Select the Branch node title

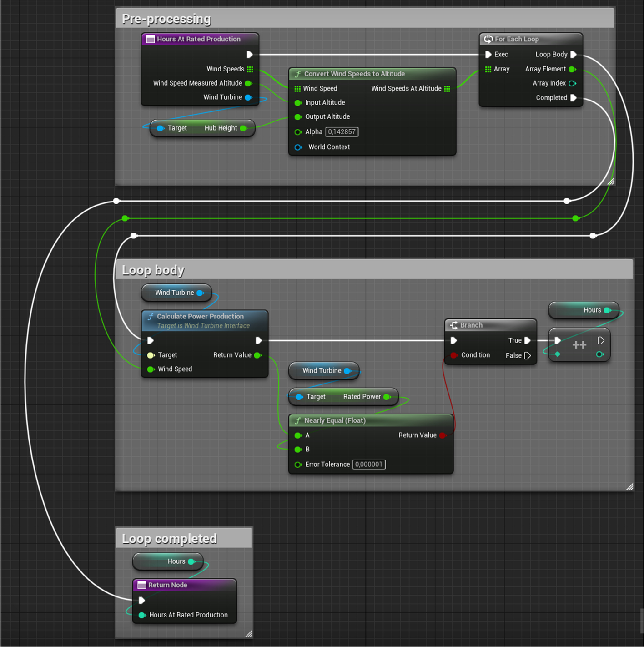coord(471,325)
